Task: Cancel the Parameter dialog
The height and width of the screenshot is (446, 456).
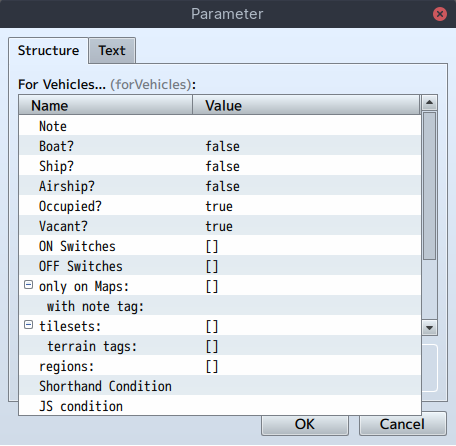Action: 402,425
